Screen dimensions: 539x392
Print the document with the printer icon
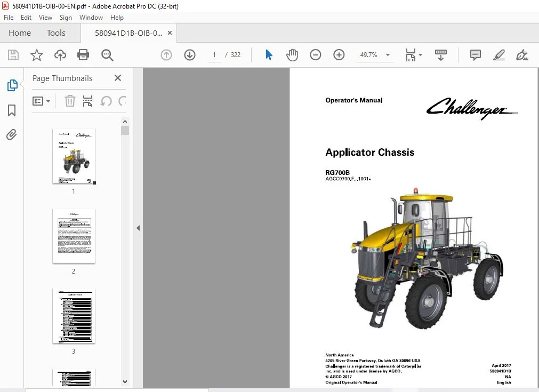click(x=83, y=55)
